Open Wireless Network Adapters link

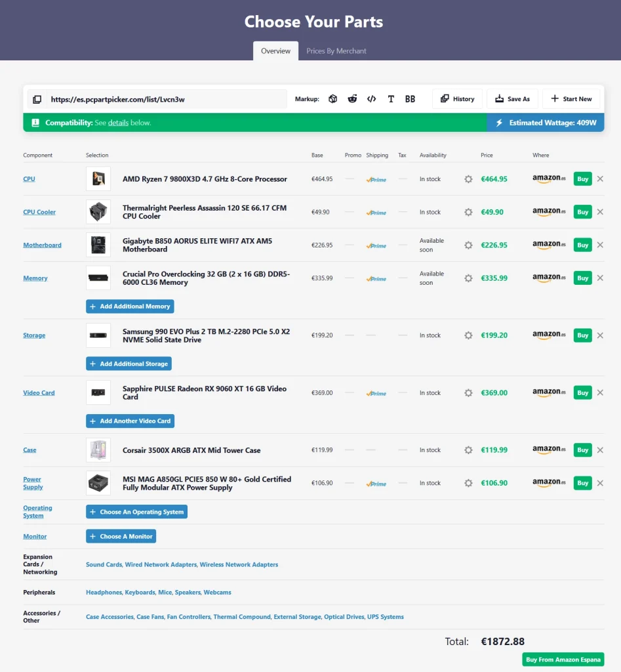coord(239,564)
